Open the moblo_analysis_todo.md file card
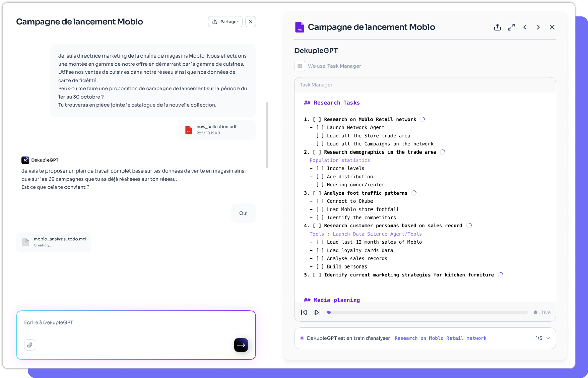Screen dimensions: 588x378 coord(54,242)
